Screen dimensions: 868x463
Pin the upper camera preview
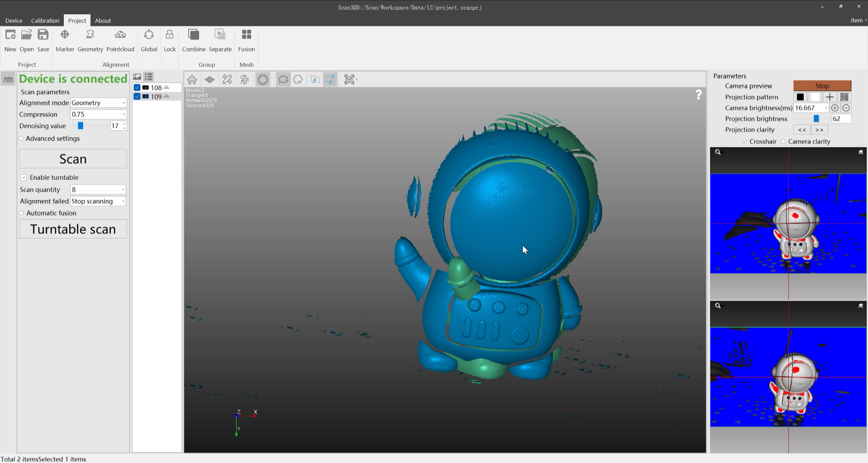coord(861,152)
